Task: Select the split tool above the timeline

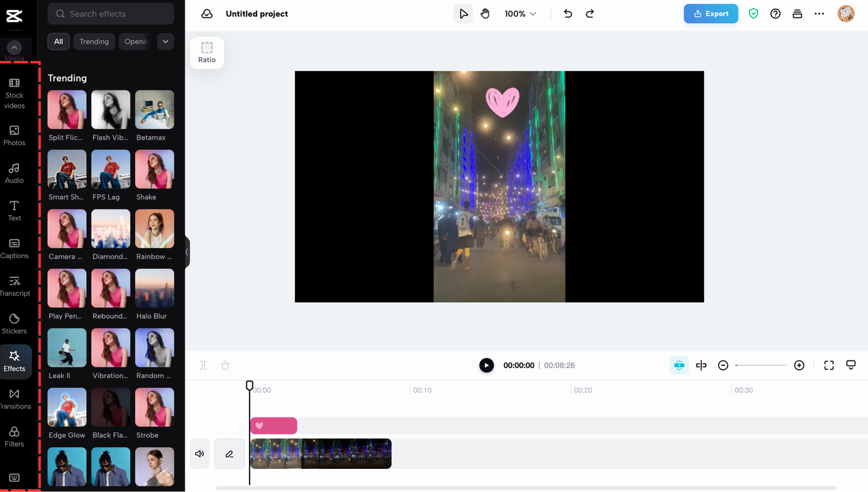Action: [x=203, y=365]
